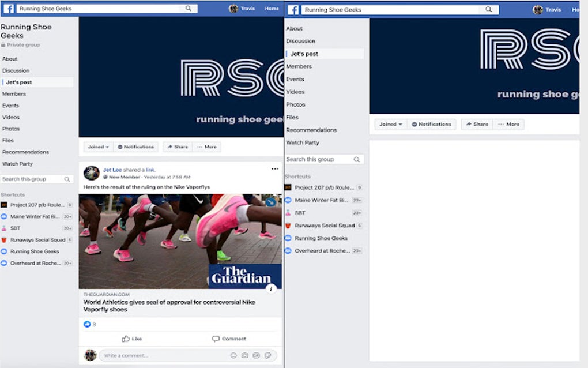Select Watch Party in right window sidebar
Viewport: 588px width, 368px height.
pos(303,142)
